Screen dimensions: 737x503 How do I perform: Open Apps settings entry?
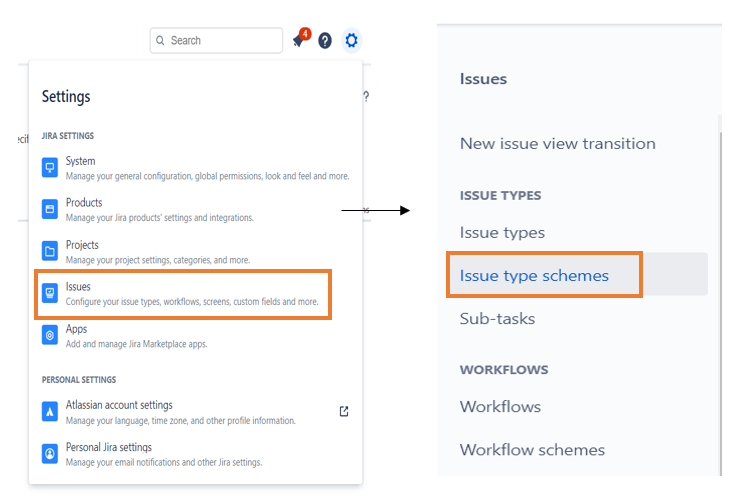click(x=195, y=336)
